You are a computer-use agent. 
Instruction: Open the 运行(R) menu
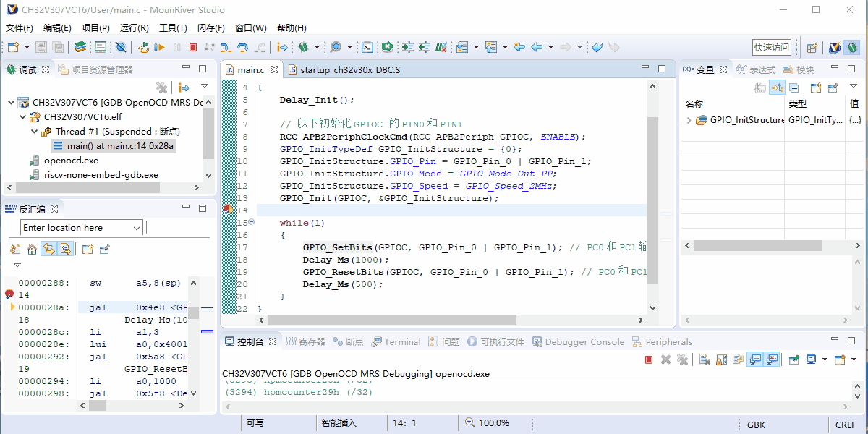pyautogui.click(x=134, y=28)
